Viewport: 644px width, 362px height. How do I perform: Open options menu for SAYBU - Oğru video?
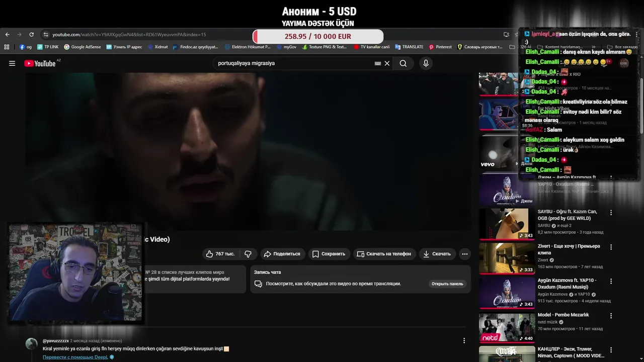tap(611, 213)
